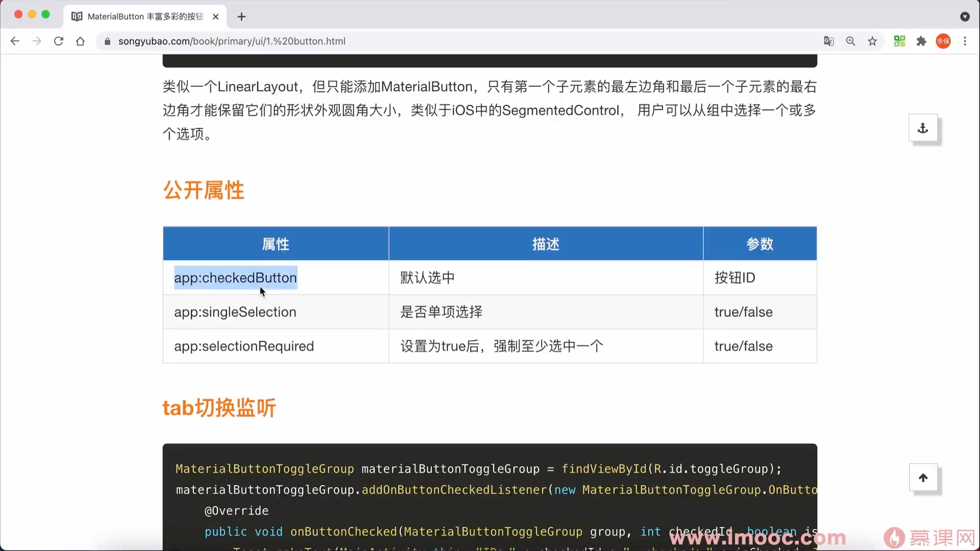Image resolution: width=980 pixels, height=551 pixels.
Task: Open the Google Translate page icon
Action: [x=829, y=41]
